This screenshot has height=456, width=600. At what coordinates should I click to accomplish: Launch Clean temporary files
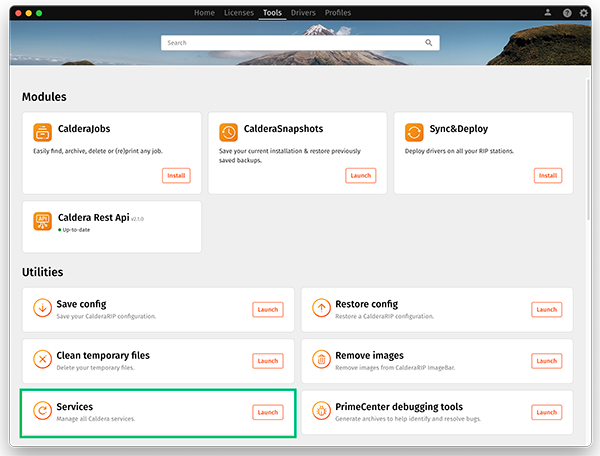268,361
